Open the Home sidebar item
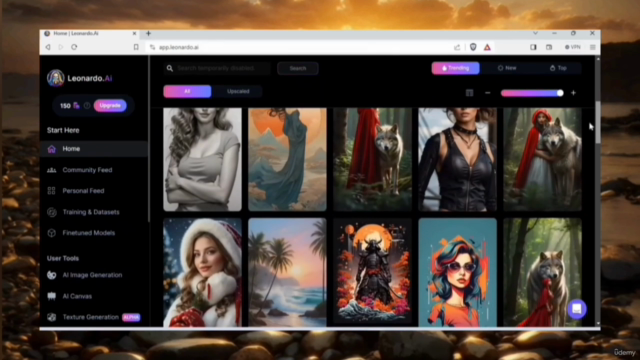The height and width of the screenshot is (360, 640). (94, 149)
